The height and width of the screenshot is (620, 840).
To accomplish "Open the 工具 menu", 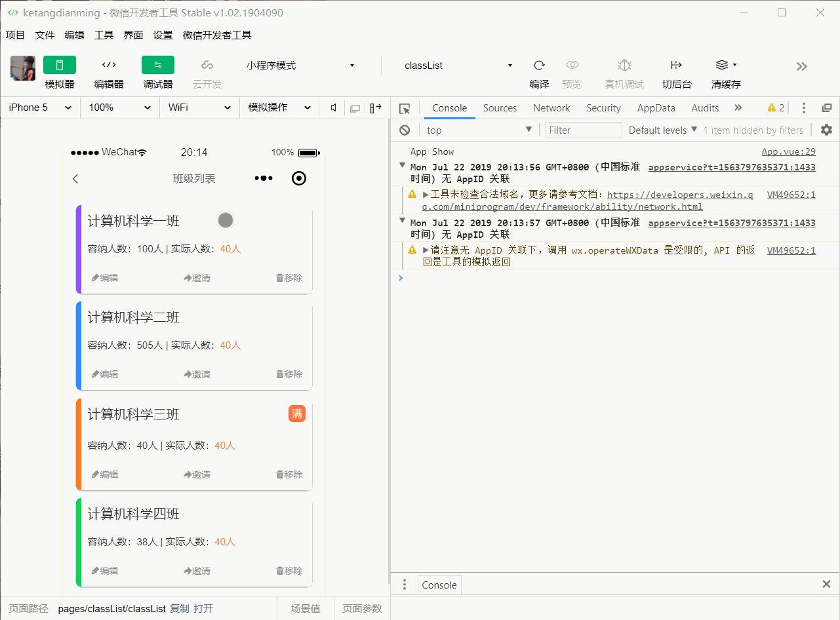I will click(104, 35).
